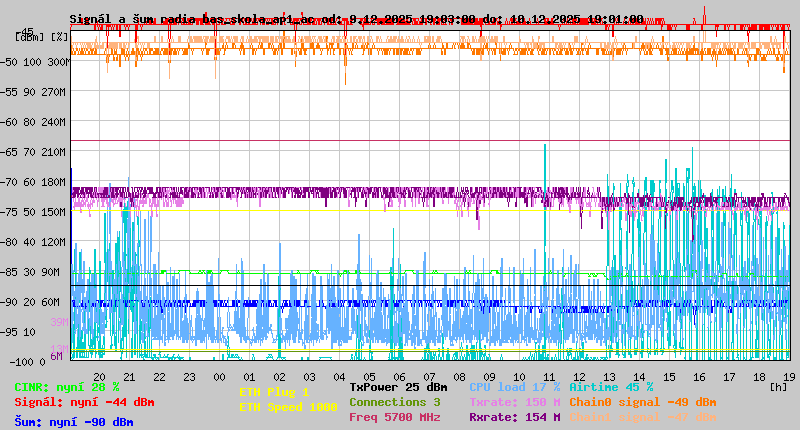This screenshot has height=430, width=800.
Task: Click the -65 70 210M vertical axis tick label
Action: [40, 152]
